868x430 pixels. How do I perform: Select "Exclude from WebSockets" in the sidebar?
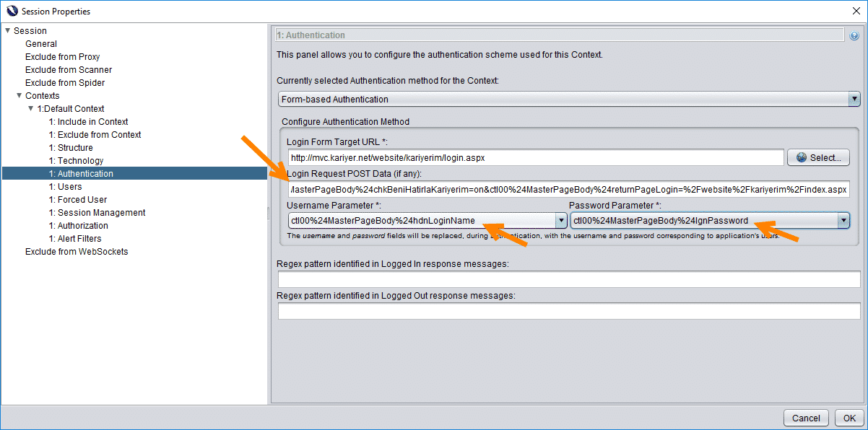click(76, 251)
